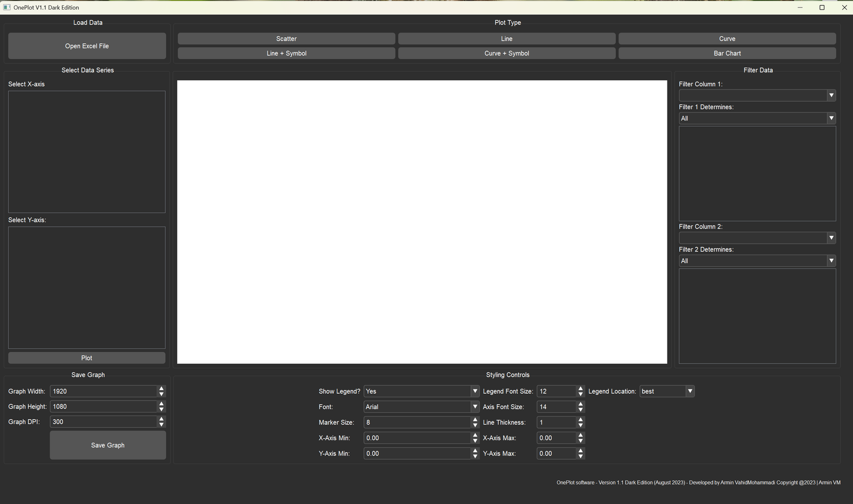Select the Bar Chart plot type
Viewport: 853px width, 504px height.
click(x=727, y=53)
